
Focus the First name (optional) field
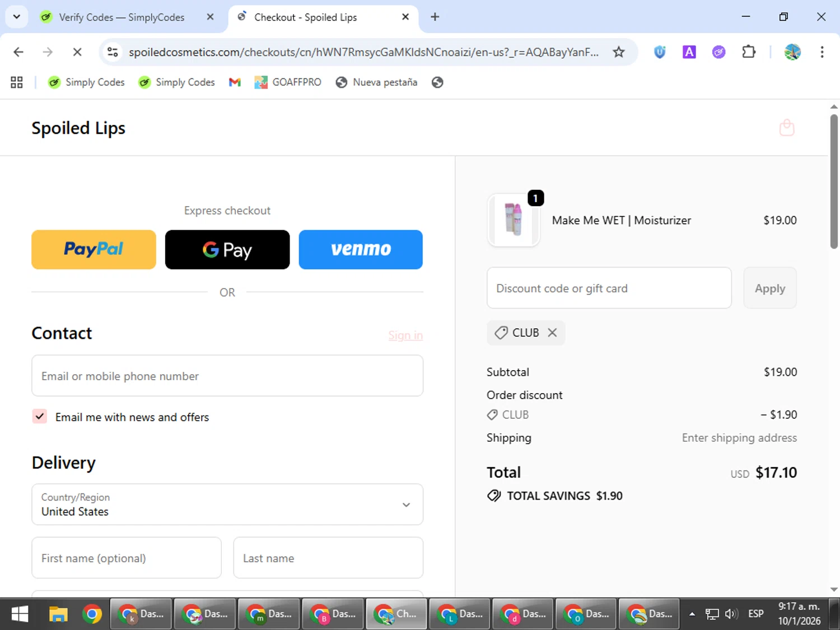click(x=127, y=558)
